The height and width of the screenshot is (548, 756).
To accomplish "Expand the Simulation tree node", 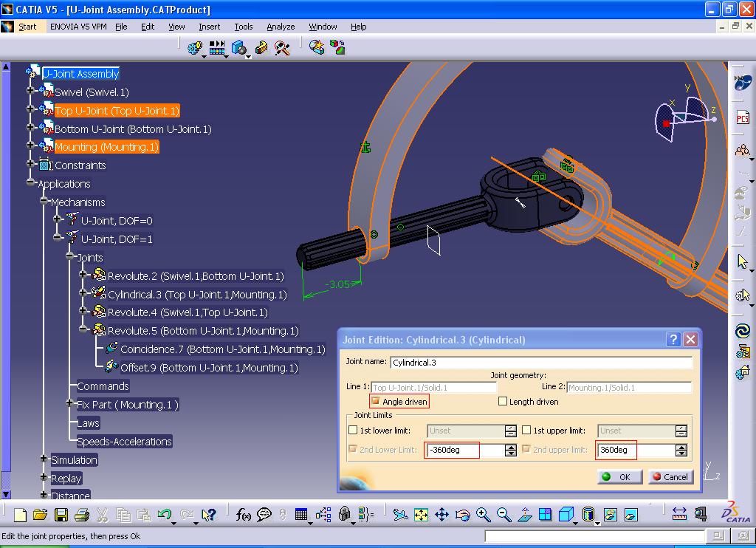I will coord(43,459).
